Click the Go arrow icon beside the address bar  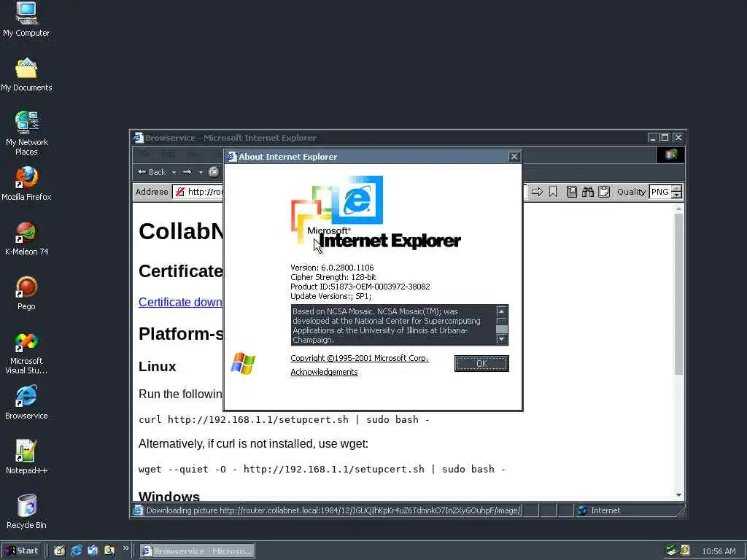537,192
